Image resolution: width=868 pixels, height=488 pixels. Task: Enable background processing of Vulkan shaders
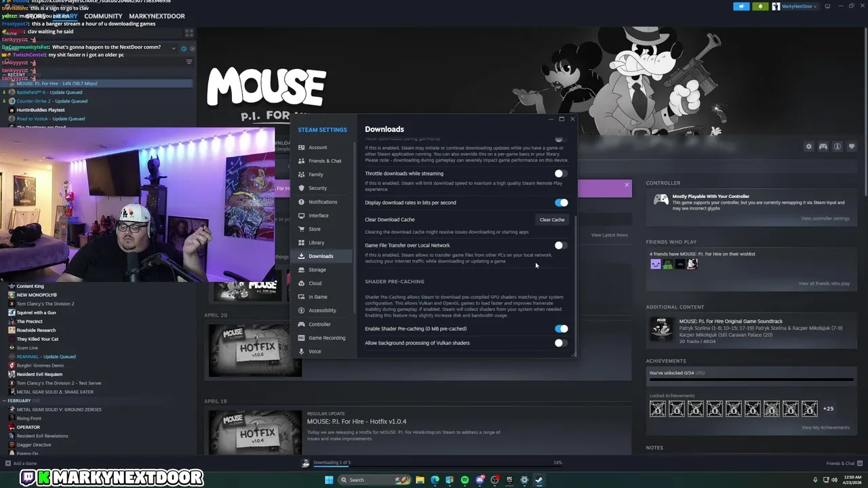click(x=560, y=343)
